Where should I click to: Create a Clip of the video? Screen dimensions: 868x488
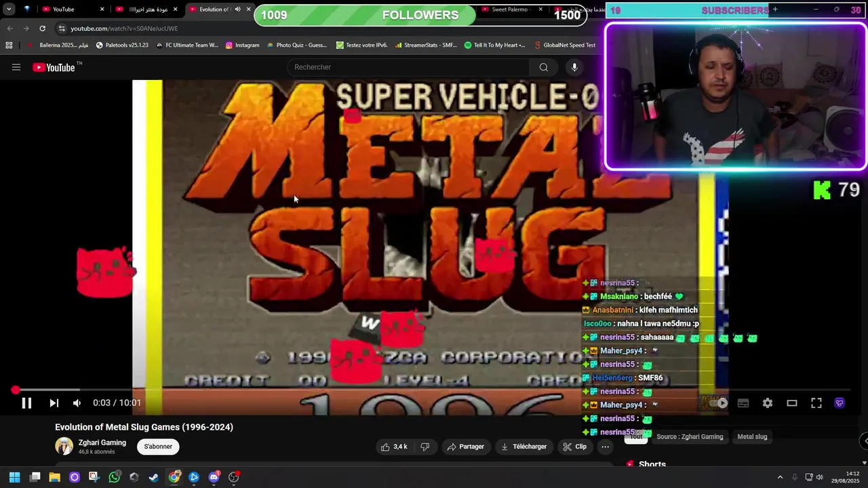pos(574,447)
